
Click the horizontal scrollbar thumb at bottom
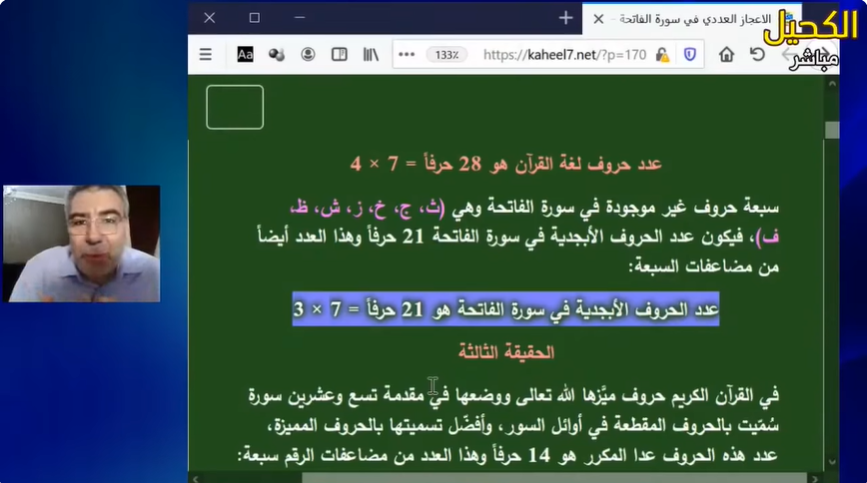(554, 478)
